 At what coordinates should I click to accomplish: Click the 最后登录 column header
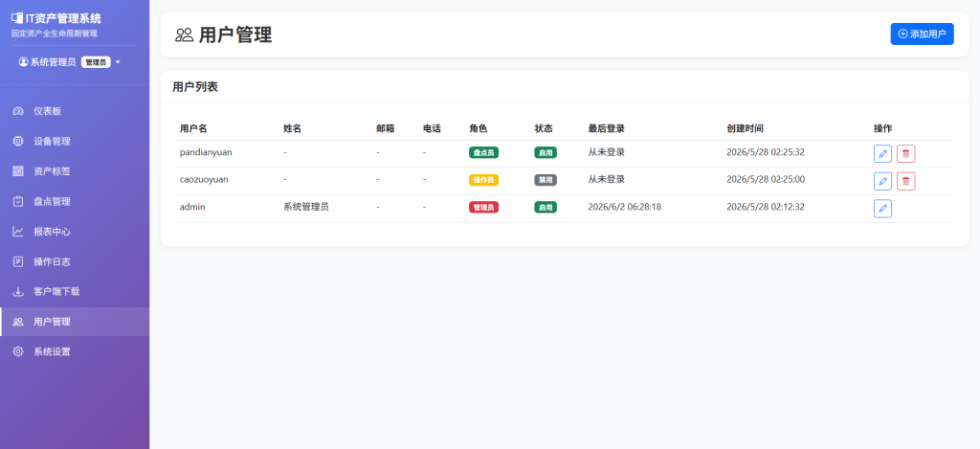click(606, 129)
